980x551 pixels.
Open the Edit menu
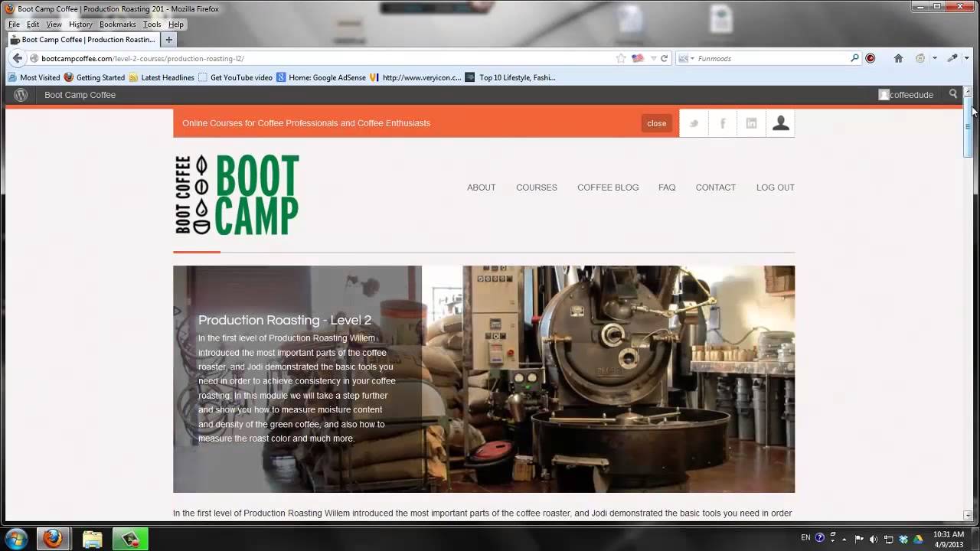click(x=33, y=24)
